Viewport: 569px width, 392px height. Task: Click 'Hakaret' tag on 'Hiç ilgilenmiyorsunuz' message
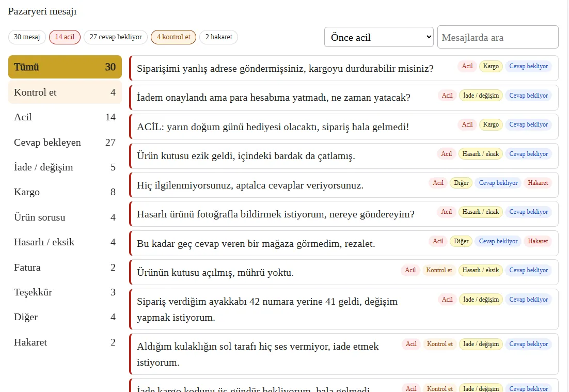point(538,183)
